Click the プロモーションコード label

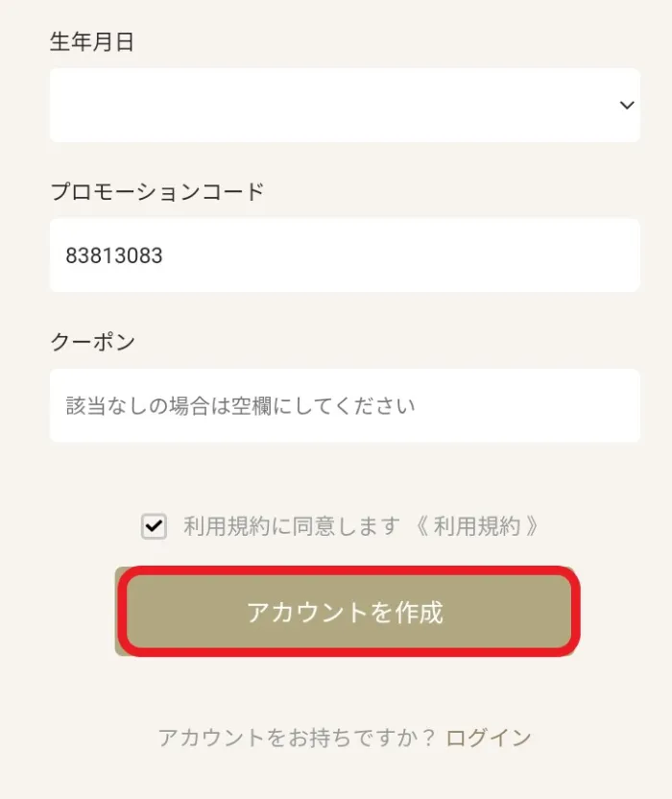pos(156,192)
